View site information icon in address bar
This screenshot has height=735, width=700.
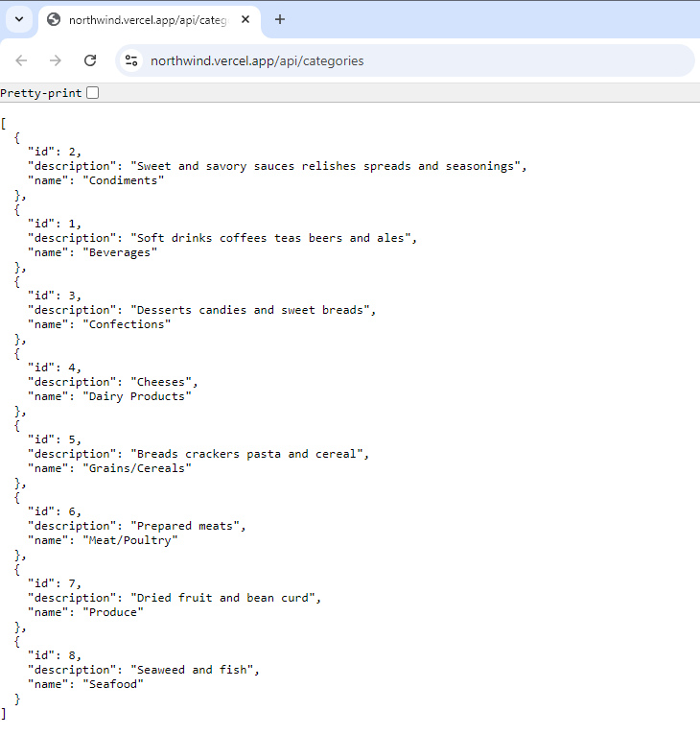[x=132, y=60]
